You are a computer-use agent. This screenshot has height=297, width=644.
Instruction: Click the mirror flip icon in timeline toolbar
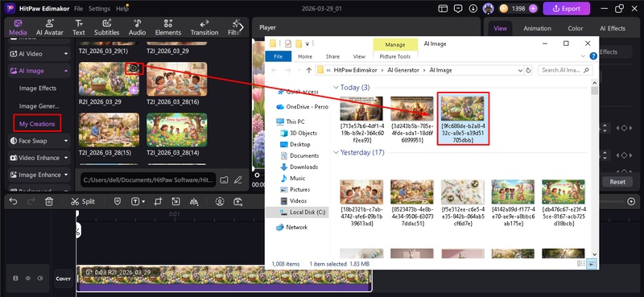pos(194,201)
